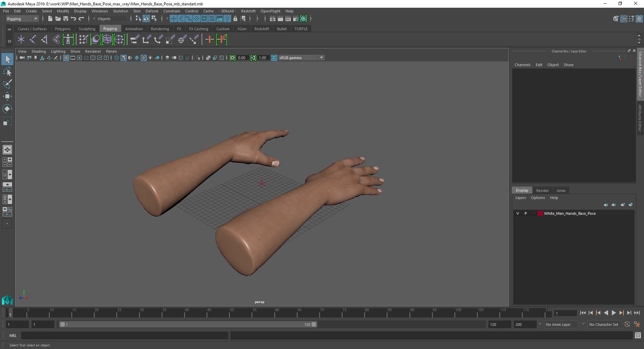Toggle smooth shade all in viewport
Viewport: 644px width, 349px height.
[x=123, y=58]
